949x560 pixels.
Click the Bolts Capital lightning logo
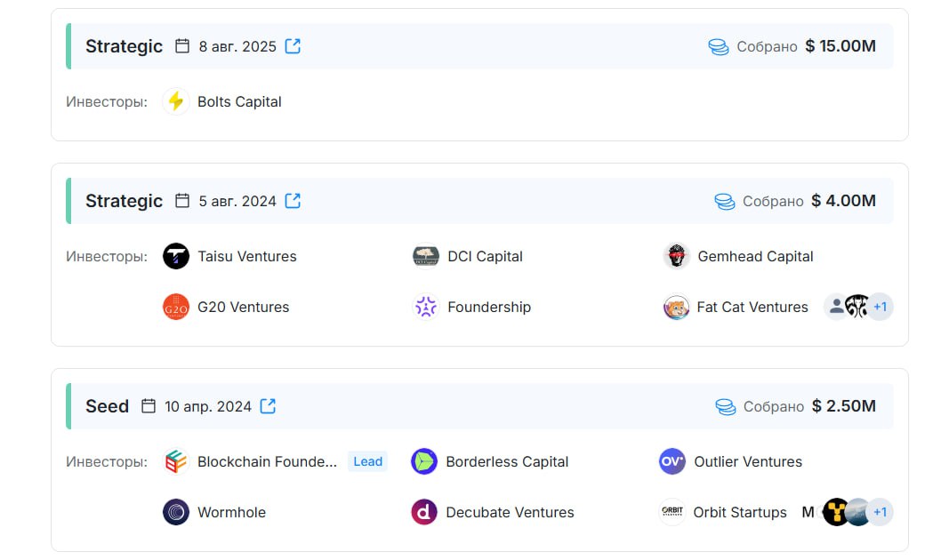coord(176,101)
